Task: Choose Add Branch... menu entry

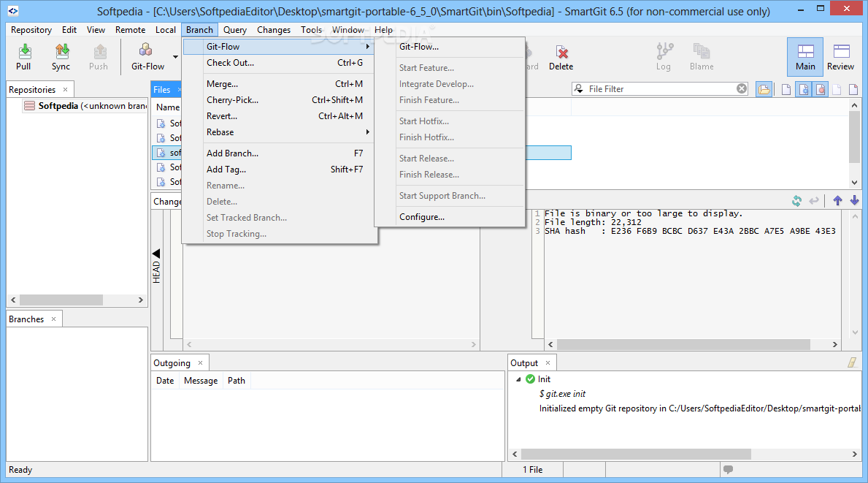Action: (x=280, y=153)
